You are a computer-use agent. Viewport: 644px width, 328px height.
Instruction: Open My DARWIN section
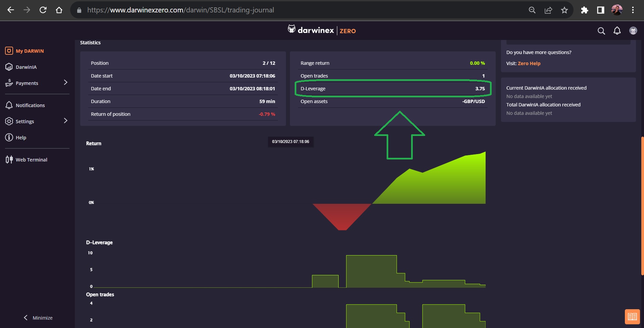click(30, 51)
